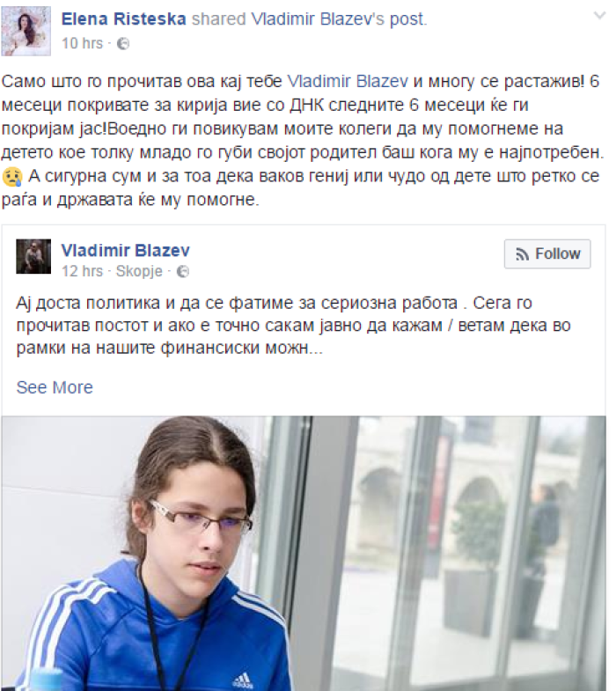Click the 10 hrs timestamp

pos(82,44)
